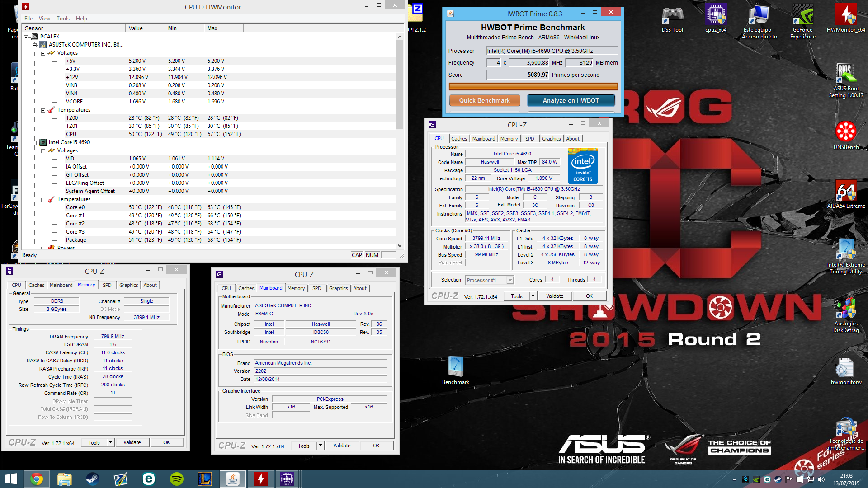Open AIDA64 Extreme desktop icon
Viewport: 868px width, 488px height.
point(846,194)
